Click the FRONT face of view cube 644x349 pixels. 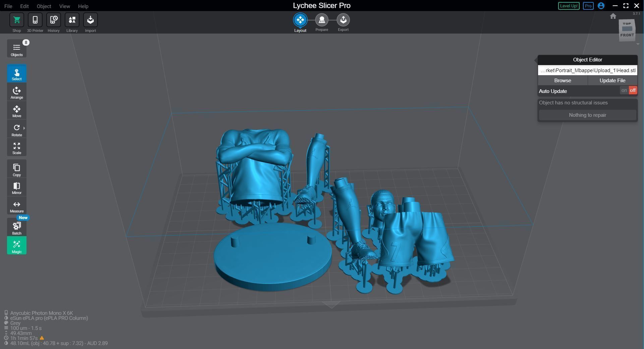(x=627, y=35)
